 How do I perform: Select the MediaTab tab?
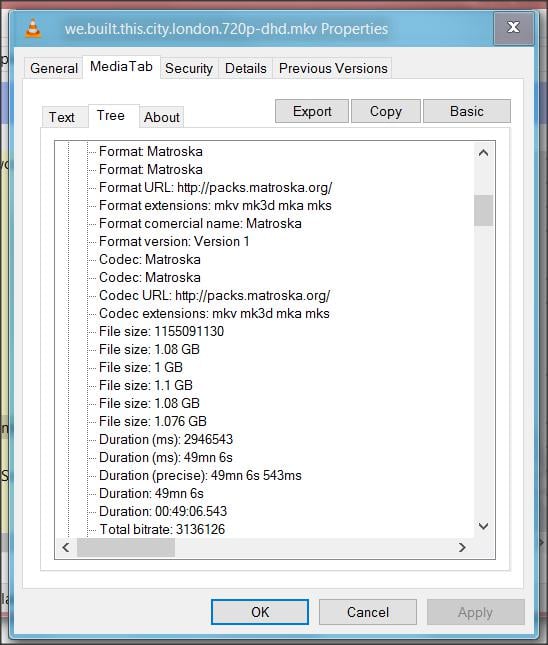121,67
